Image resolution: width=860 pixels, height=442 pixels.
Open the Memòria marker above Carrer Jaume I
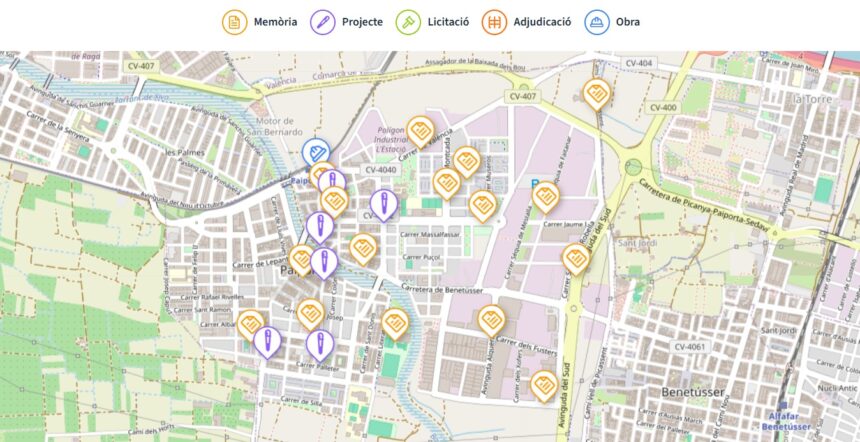(545, 197)
